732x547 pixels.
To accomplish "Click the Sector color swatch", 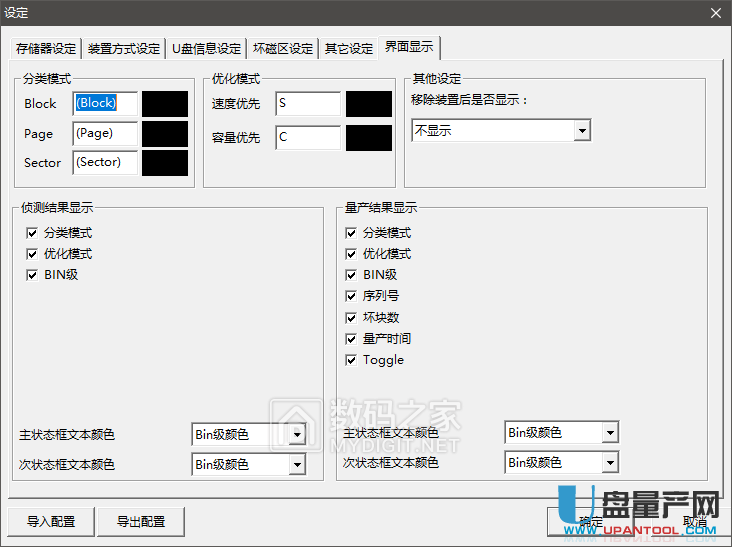I will (164, 163).
